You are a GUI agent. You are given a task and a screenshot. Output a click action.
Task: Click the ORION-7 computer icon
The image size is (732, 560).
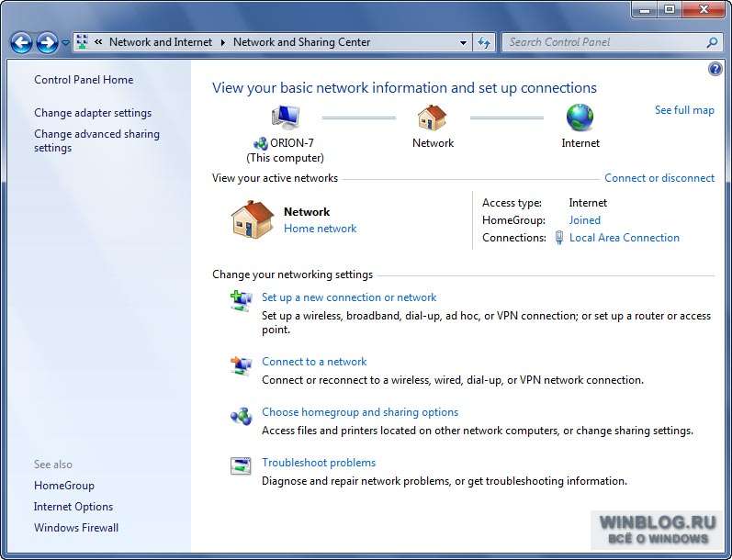click(x=286, y=118)
